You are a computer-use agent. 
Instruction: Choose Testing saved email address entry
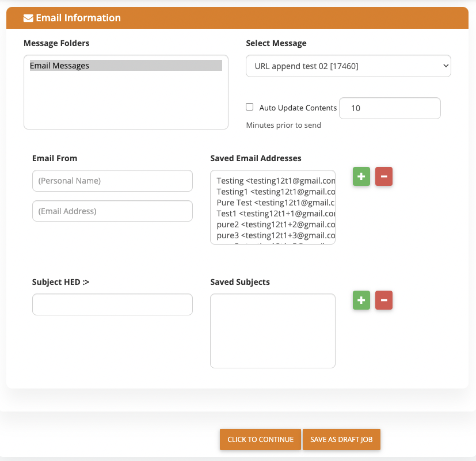(x=276, y=181)
